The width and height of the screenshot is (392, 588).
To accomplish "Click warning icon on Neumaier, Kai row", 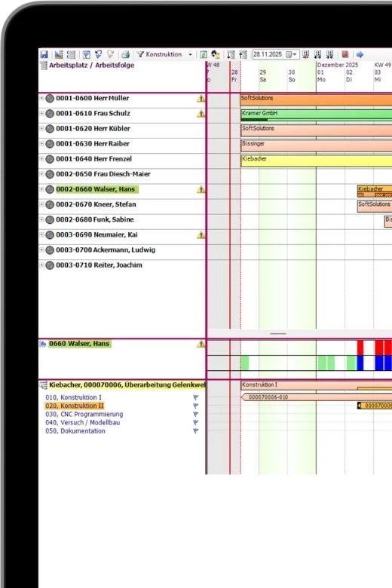I will tap(201, 235).
